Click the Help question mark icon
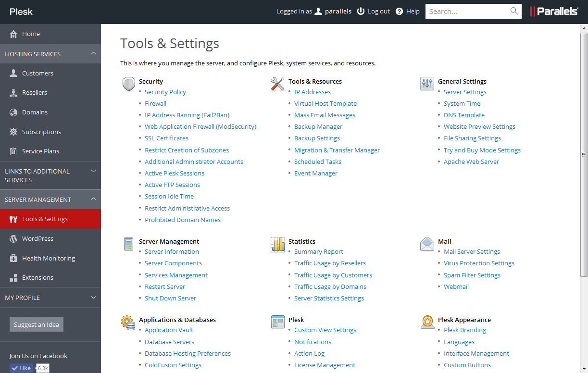The height and width of the screenshot is (373, 588). (399, 12)
